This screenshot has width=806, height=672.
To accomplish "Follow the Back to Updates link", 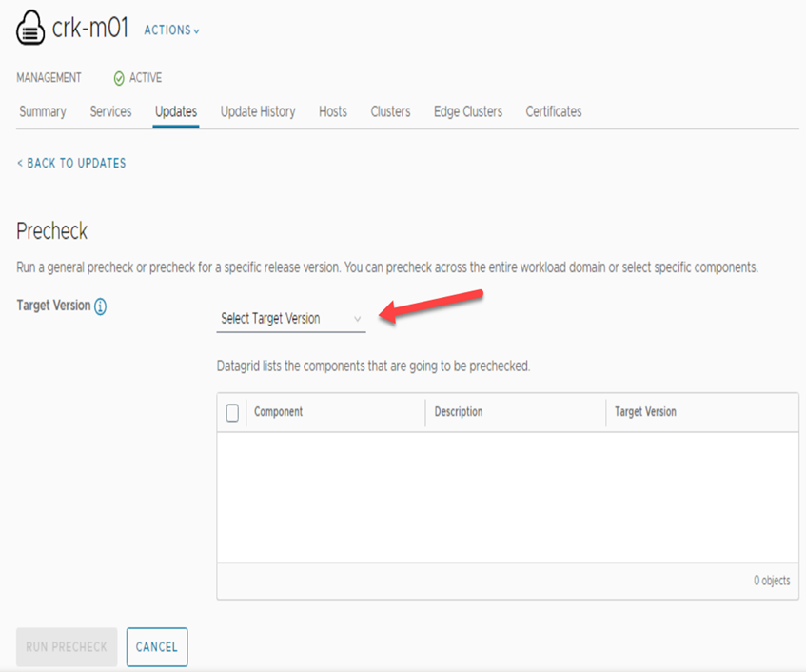I will 71,163.
